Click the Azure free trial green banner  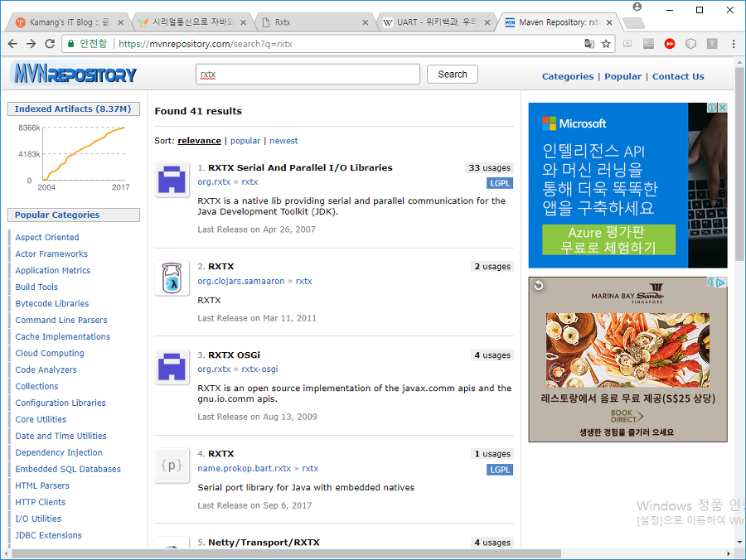[608, 239]
